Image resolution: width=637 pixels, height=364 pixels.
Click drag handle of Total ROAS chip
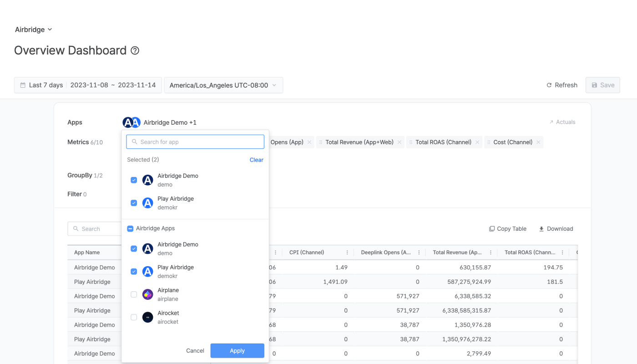tap(411, 142)
